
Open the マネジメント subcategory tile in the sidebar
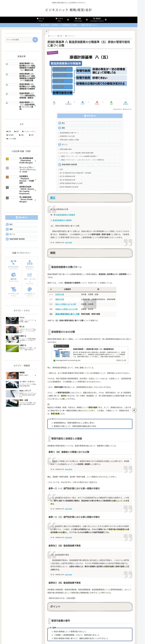pos(30,264)
